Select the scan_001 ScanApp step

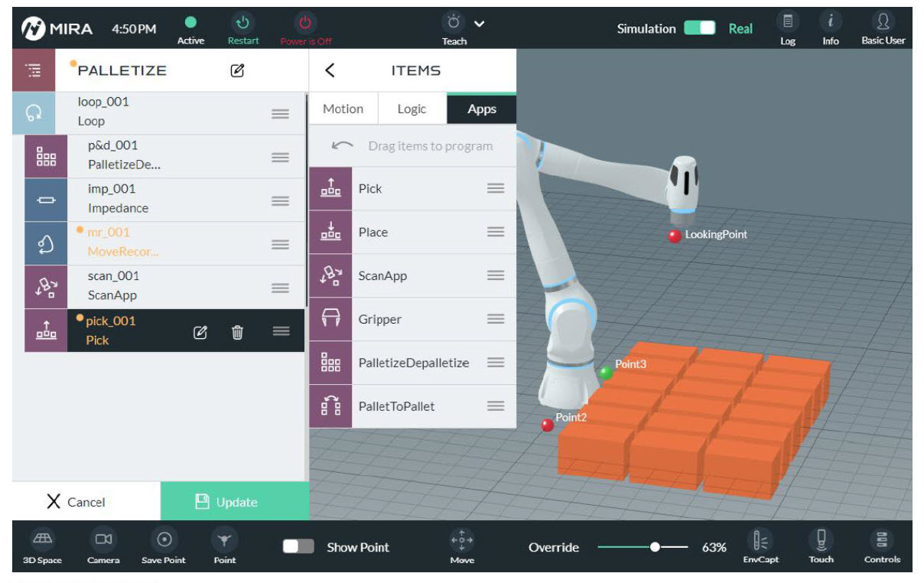[x=164, y=287]
